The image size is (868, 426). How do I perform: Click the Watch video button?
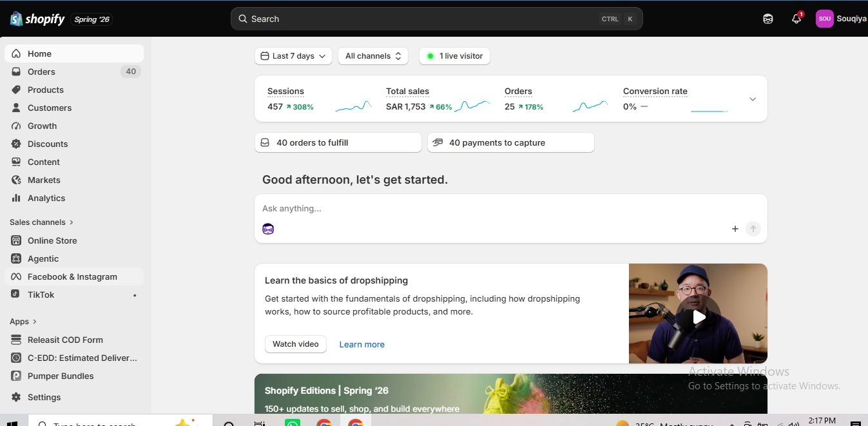pos(296,344)
